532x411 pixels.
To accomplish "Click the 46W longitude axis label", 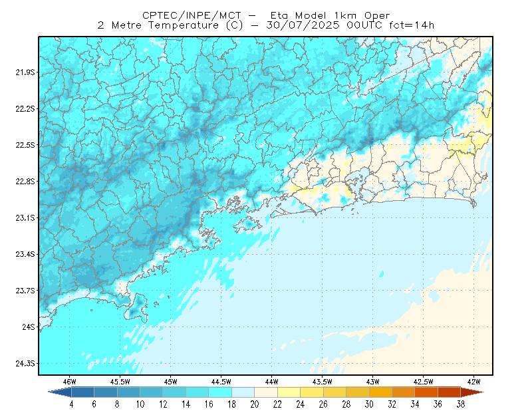I will [x=69, y=382].
